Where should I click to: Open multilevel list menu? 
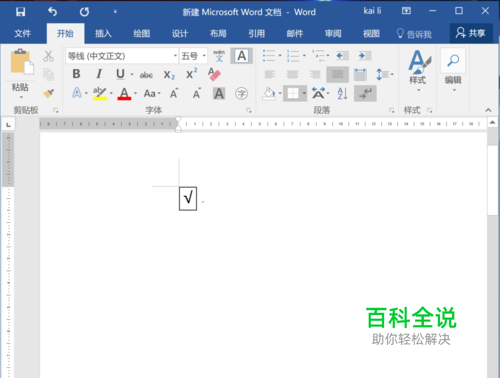click(321, 56)
